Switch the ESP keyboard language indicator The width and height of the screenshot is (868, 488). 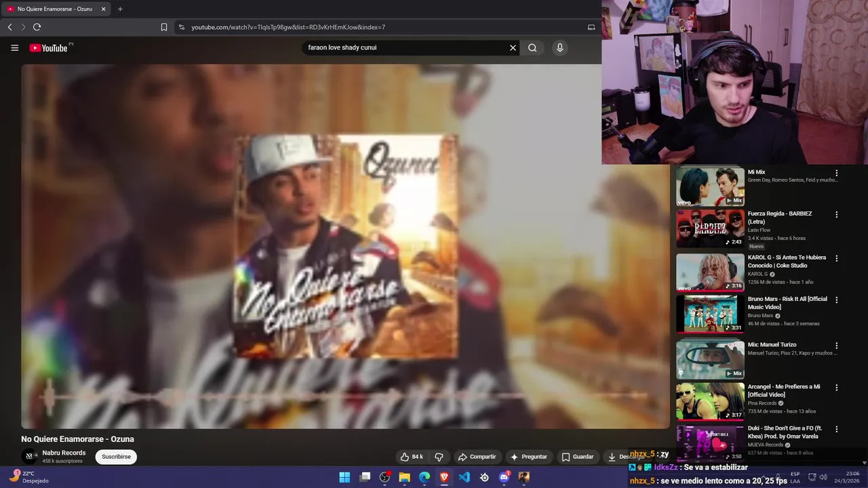pyautogui.click(x=795, y=477)
